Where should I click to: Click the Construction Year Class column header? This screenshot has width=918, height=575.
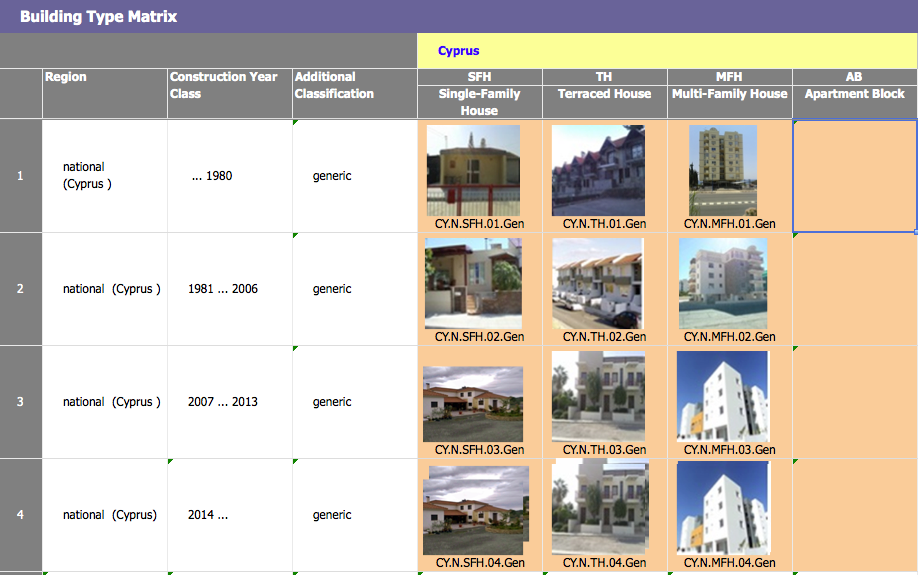pos(229,93)
